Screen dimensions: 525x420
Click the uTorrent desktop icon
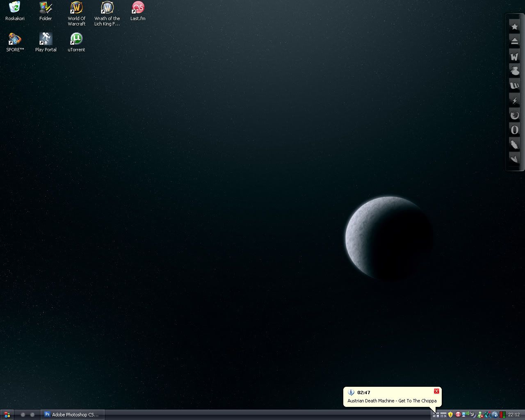click(x=76, y=39)
